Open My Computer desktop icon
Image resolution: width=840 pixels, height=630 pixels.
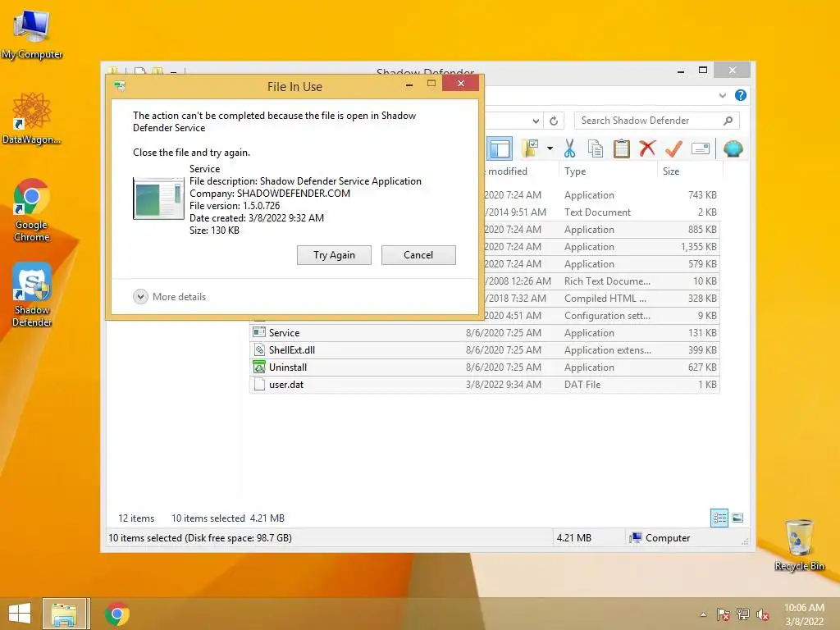click(x=32, y=34)
